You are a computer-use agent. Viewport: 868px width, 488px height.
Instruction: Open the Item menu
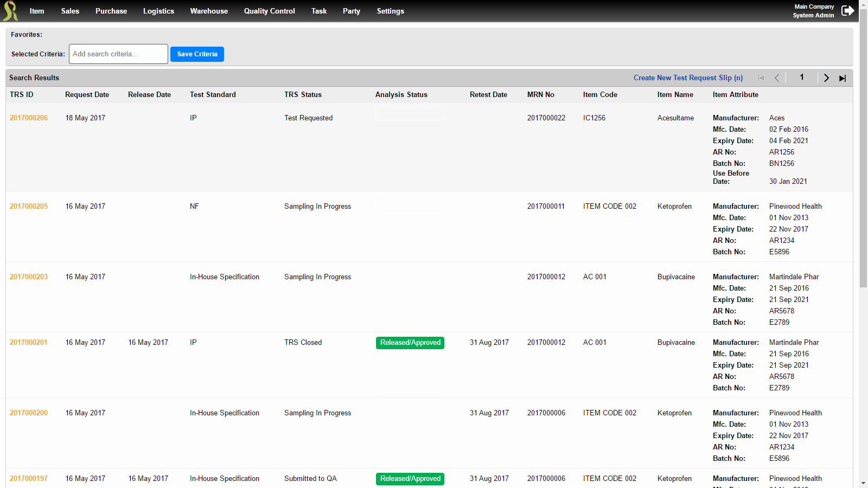36,11
